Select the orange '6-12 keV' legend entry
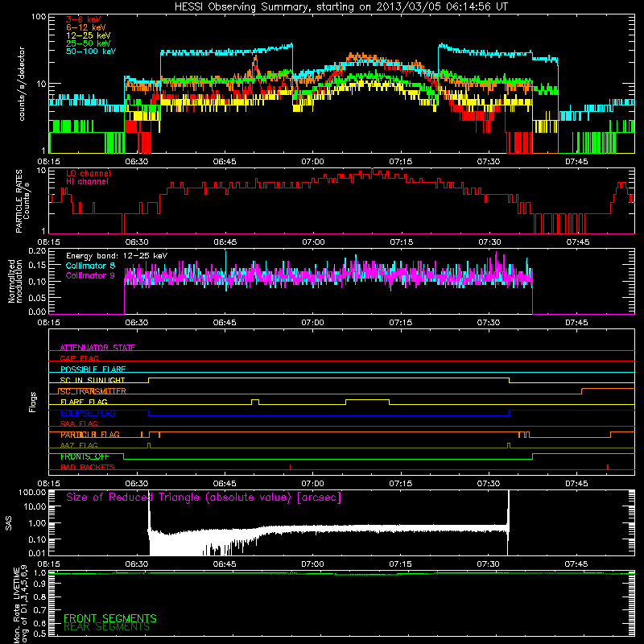 86,27
